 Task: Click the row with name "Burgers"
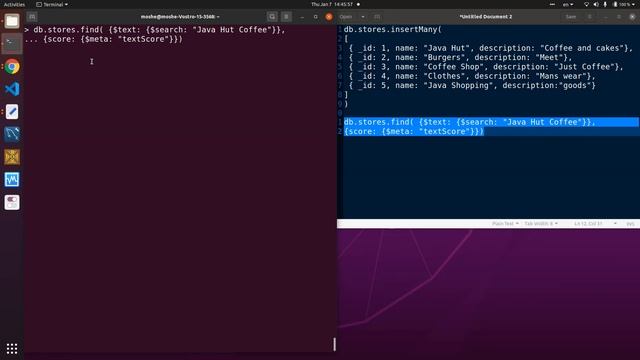point(460,58)
